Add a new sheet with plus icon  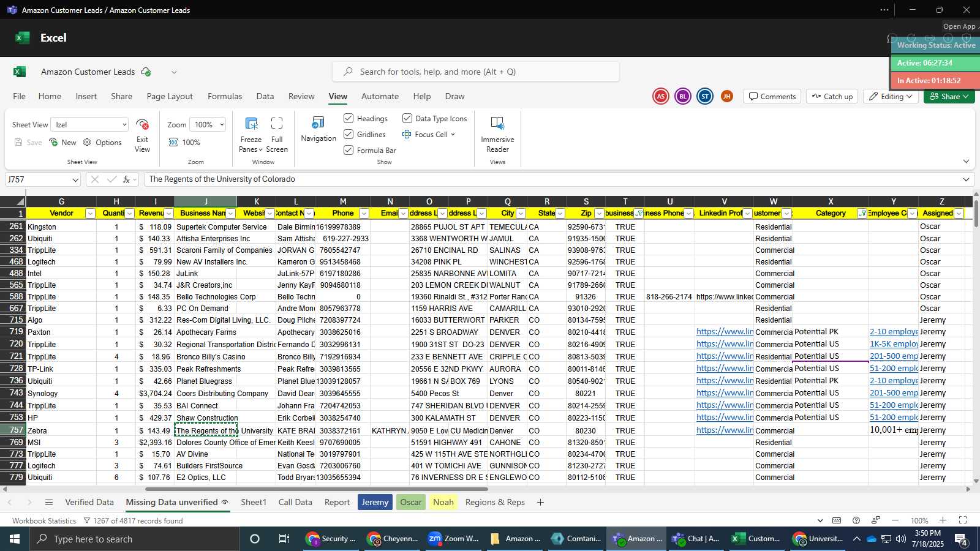click(x=540, y=502)
